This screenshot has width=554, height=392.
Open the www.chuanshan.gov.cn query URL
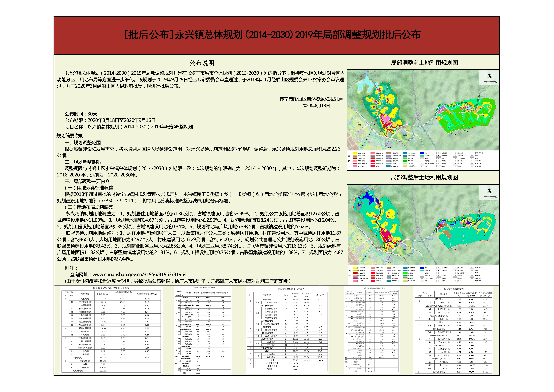[x=139, y=274]
